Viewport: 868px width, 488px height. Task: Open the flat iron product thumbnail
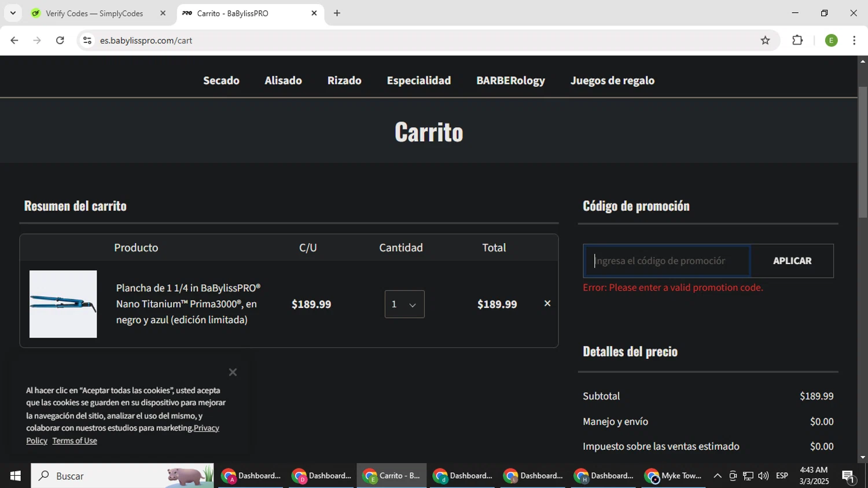point(63,304)
